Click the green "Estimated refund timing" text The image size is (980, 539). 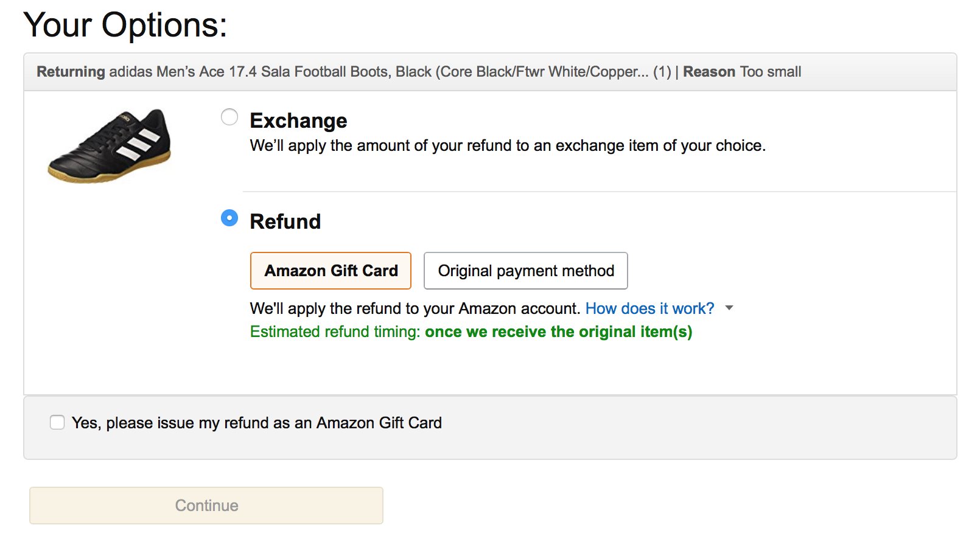click(335, 332)
